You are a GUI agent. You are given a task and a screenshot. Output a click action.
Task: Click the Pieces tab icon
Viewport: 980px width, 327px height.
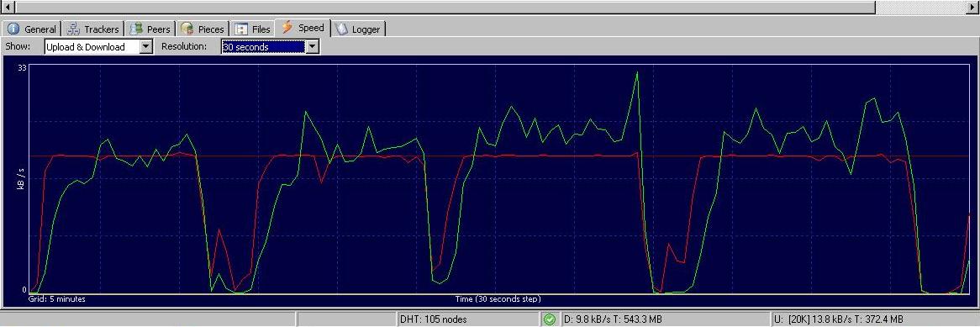[x=187, y=29]
